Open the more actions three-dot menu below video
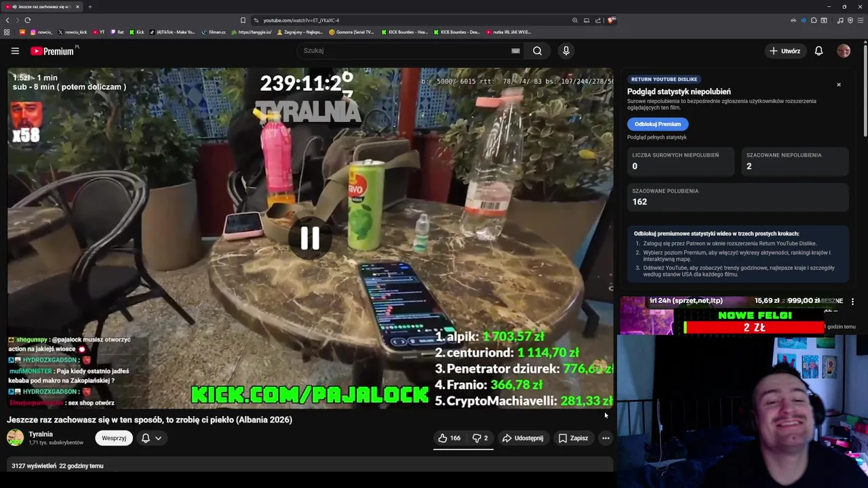 (x=606, y=438)
